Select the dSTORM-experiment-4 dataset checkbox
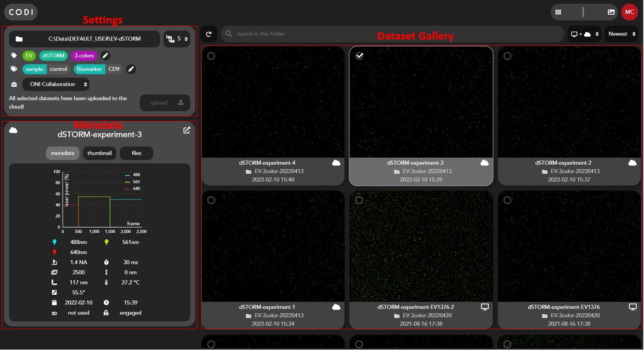 (x=211, y=56)
